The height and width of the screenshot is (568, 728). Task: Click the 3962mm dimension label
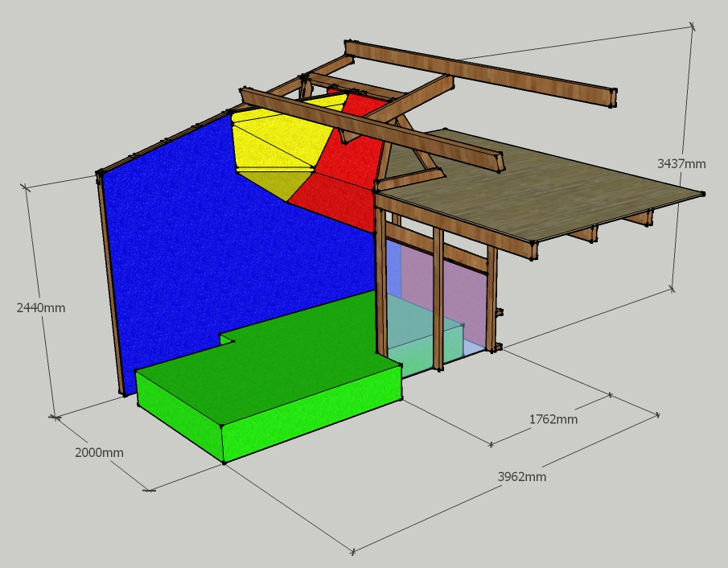pyautogui.click(x=521, y=476)
